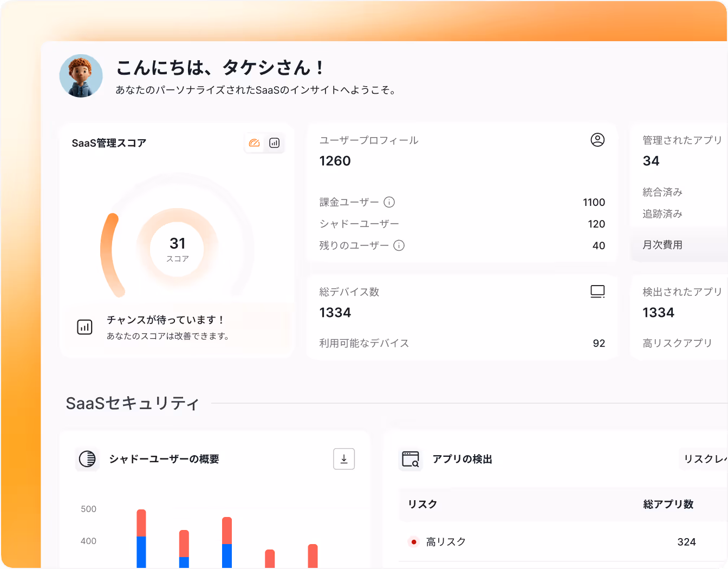Image resolution: width=728 pixels, height=569 pixels.
Task: Click the 400 axis label
Action: 88,541
